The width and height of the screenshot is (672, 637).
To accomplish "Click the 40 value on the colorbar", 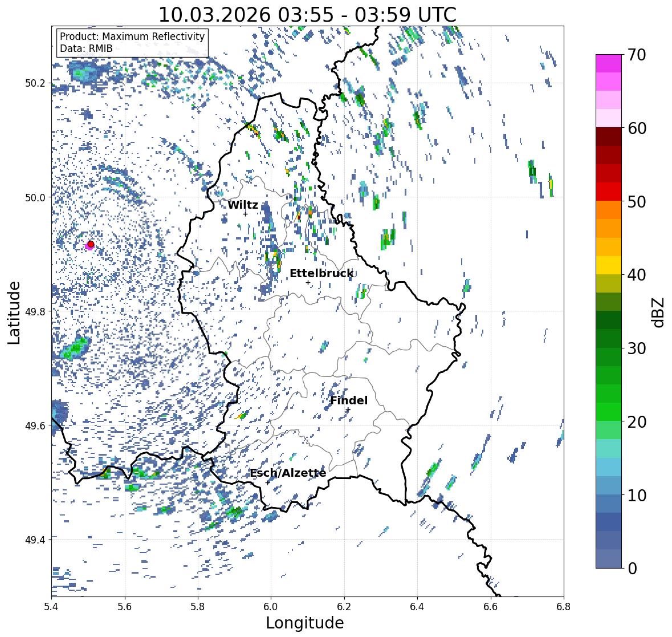I will pyautogui.click(x=637, y=275).
